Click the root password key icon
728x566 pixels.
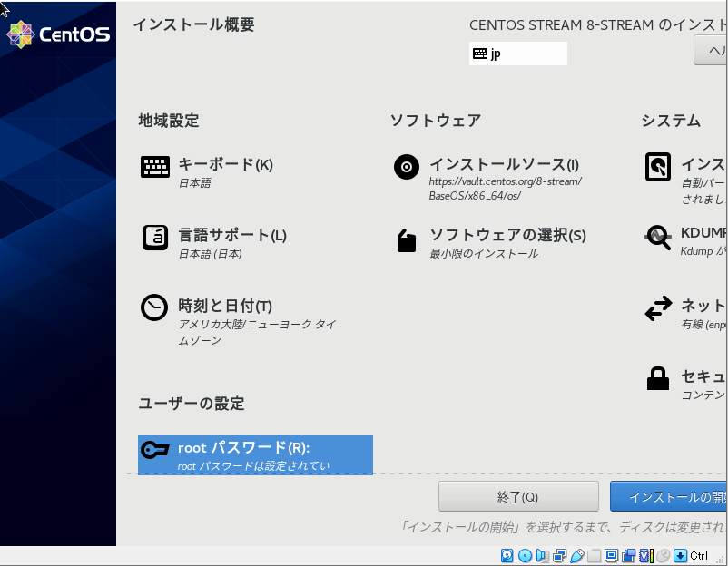[154, 450]
